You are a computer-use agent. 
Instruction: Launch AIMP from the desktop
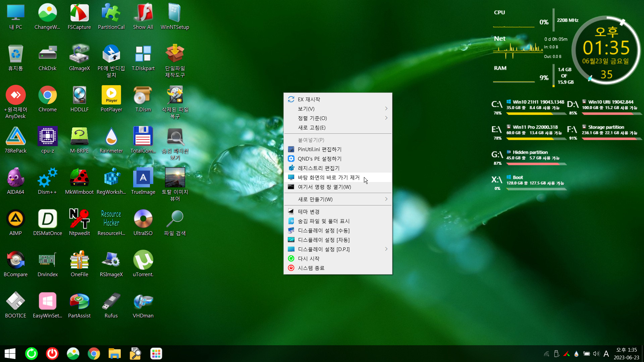tap(16, 223)
